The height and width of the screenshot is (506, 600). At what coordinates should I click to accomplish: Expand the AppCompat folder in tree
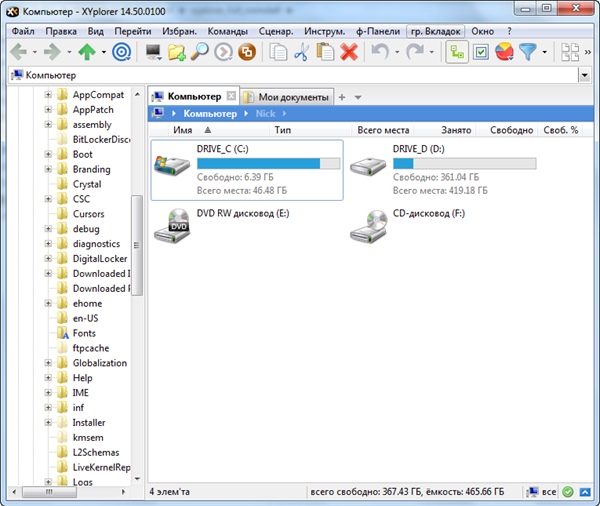pos(49,95)
